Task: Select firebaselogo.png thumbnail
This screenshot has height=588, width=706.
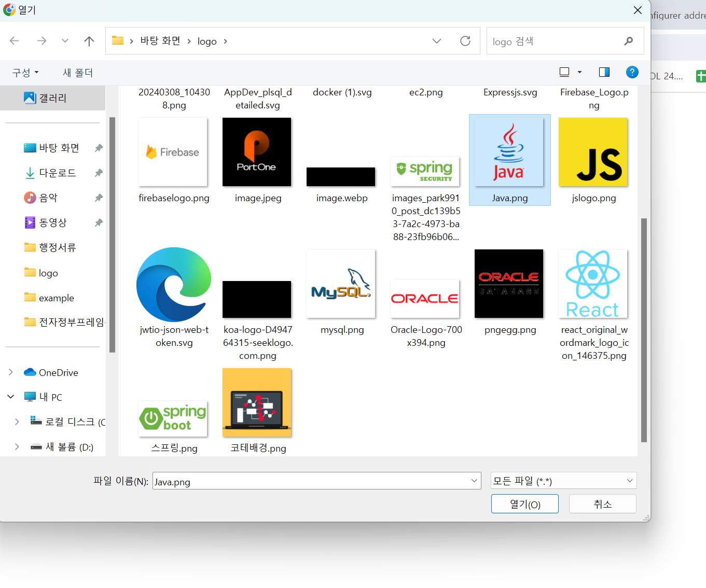Action: pos(173,152)
